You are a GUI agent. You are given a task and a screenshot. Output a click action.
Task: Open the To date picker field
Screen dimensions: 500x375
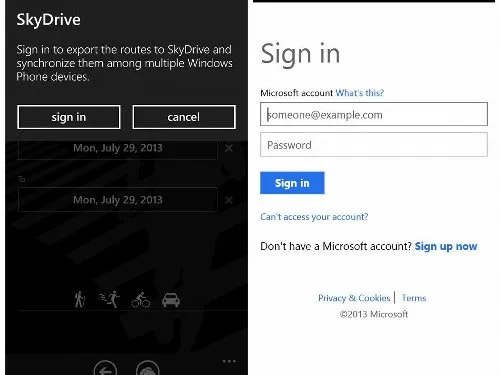(x=118, y=200)
